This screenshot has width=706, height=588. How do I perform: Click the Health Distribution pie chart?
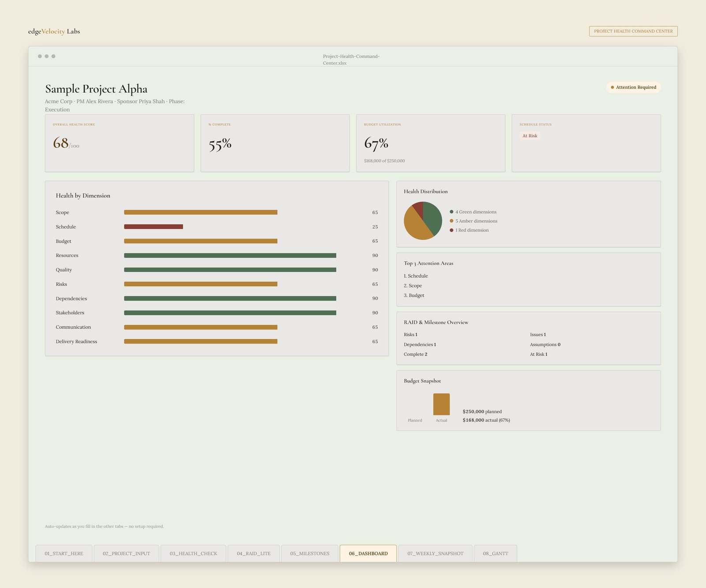423,221
